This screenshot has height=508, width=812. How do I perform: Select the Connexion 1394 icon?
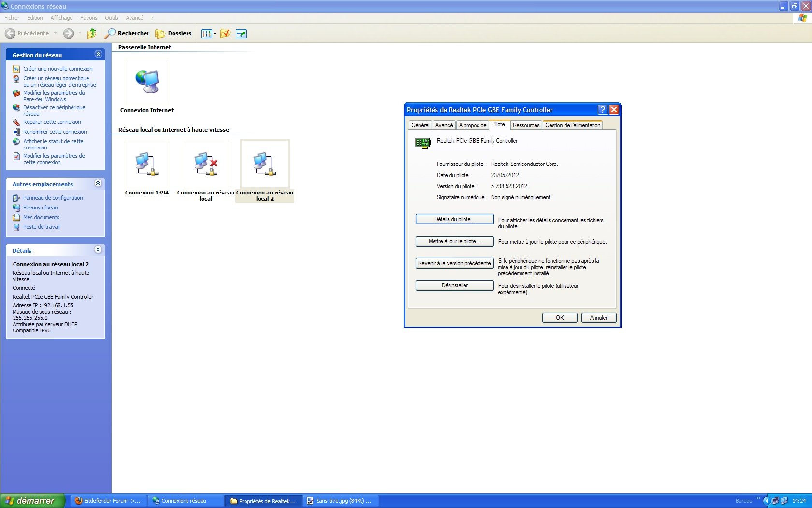click(x=147, y=164)
